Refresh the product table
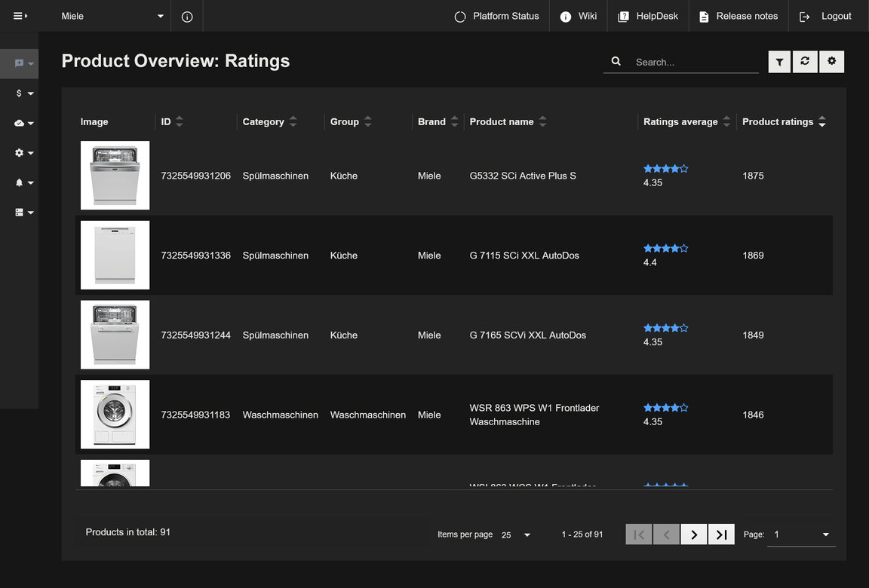869x588 pixels. pyautogui.click(x=805, y=62)
